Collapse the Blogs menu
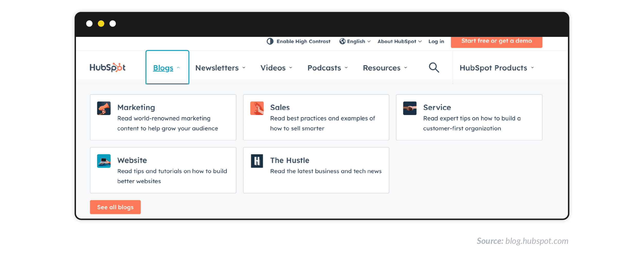This screenshot has width=644, height=265. tap(167, 67)
